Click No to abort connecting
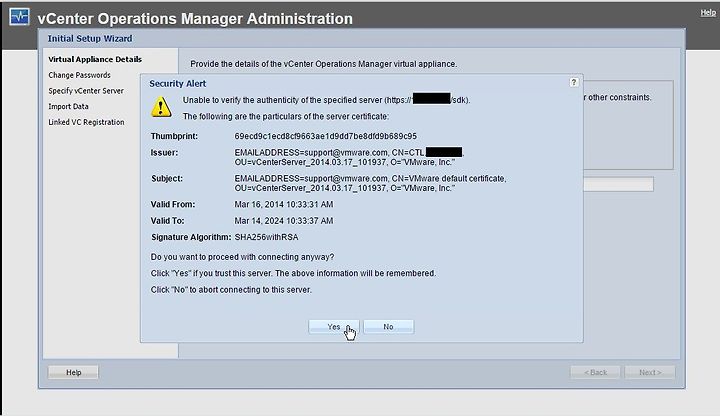 tap(388, 327)
